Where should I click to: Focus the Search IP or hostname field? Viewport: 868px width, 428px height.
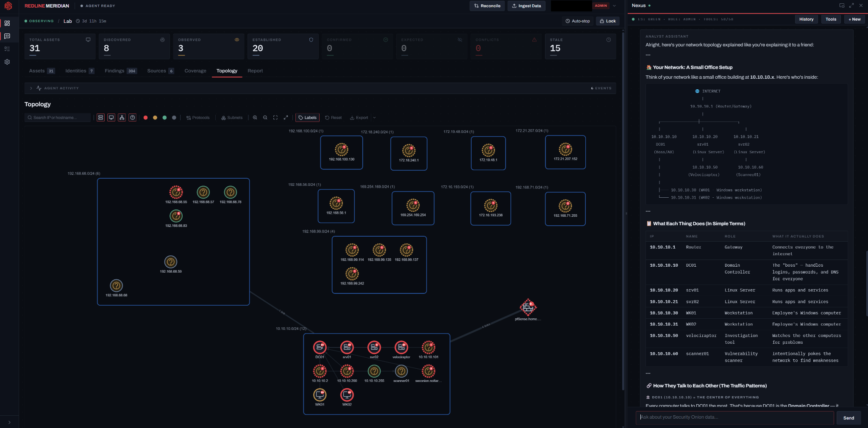(x=58, y=118)
